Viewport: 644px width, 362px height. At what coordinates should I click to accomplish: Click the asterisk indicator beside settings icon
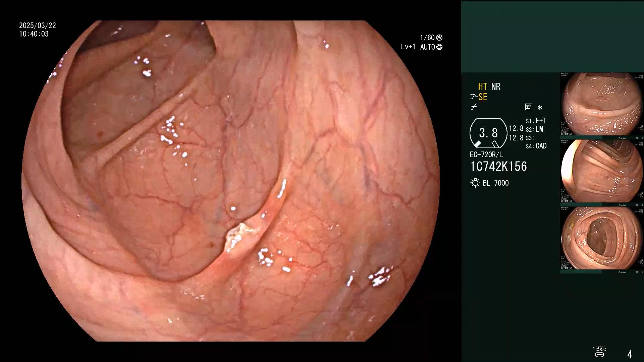[x=540, y=108]
